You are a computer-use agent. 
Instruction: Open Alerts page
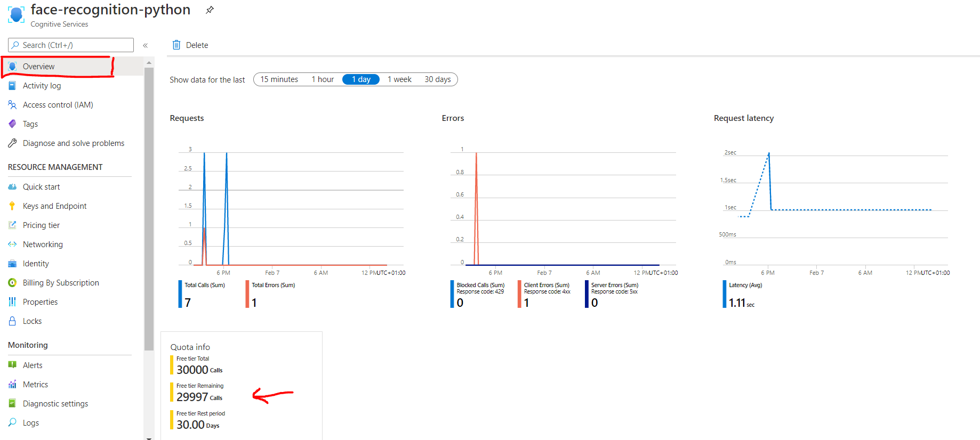coord(33,365)
